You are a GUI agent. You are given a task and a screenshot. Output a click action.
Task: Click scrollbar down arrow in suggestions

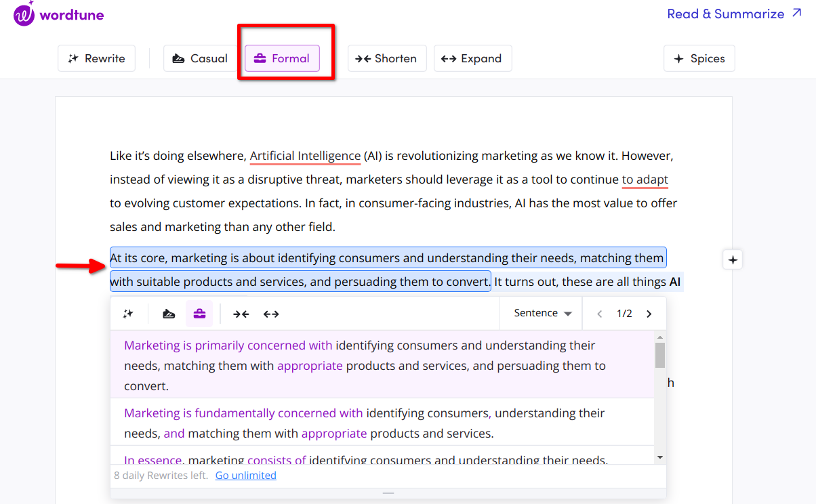(660, 457)
